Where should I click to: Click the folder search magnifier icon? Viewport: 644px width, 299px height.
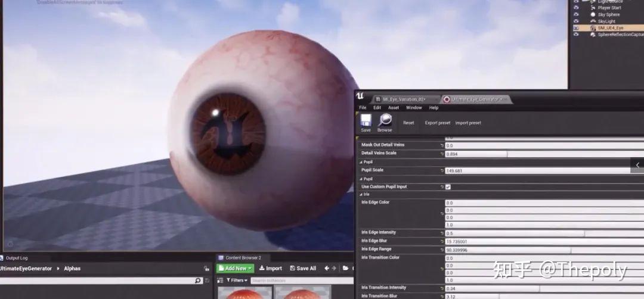[x=198, y=281]
